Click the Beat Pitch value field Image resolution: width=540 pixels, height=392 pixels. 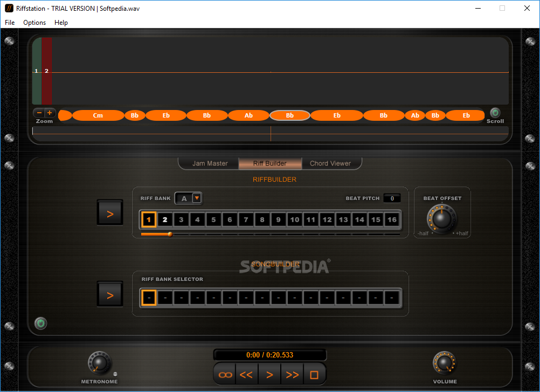pyautogui.click(x=392, y=198)
